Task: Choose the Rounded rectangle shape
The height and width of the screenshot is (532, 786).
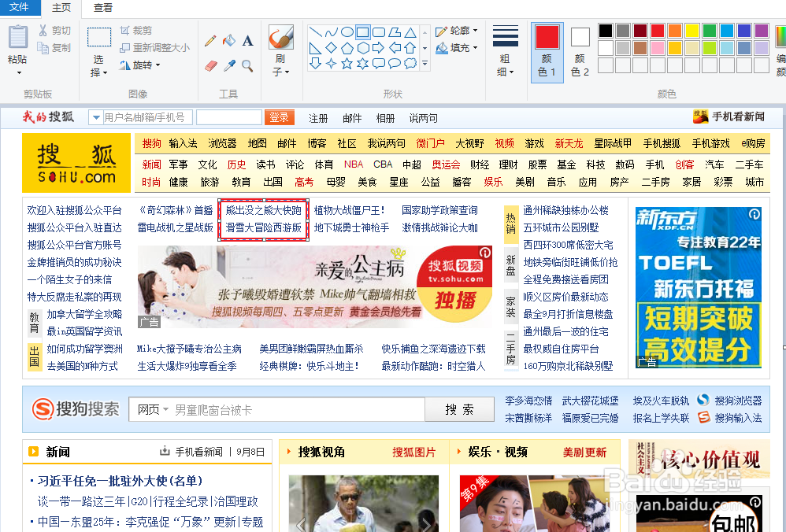Action: tap(379, 32)
